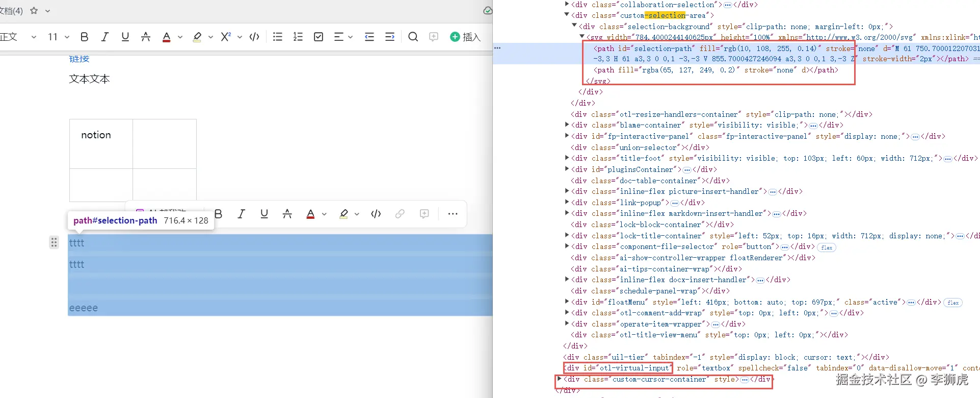Collapse the selection-background div node

click(574, 26)
